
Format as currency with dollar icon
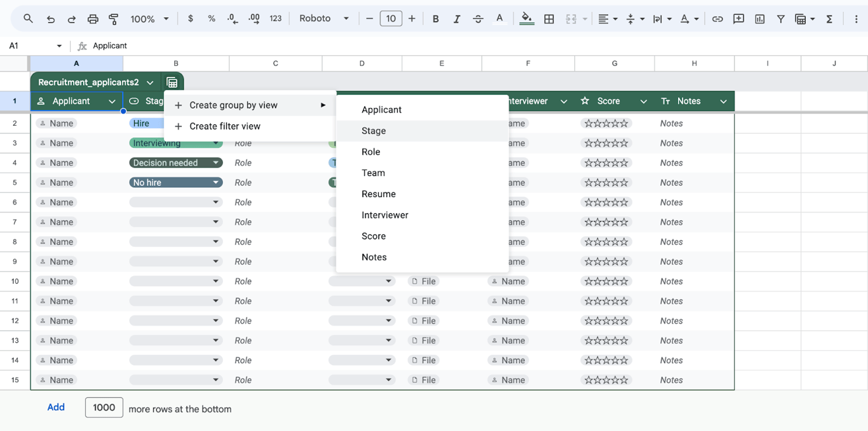(x=191, y=19)
